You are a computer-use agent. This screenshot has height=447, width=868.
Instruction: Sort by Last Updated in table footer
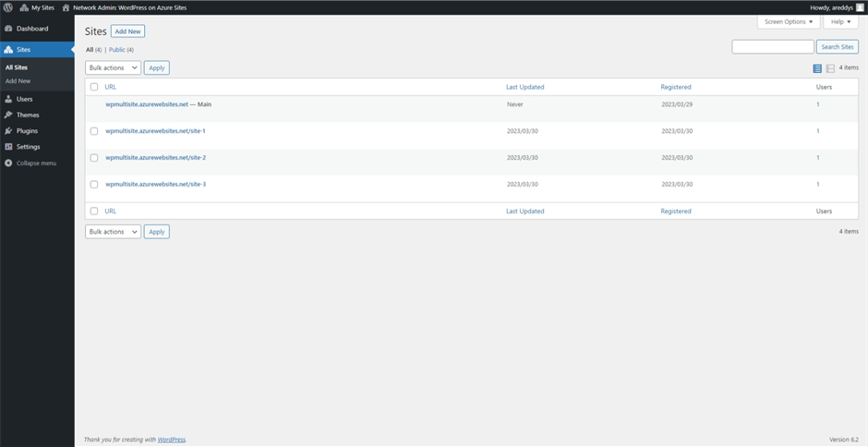tap(524, 211)
